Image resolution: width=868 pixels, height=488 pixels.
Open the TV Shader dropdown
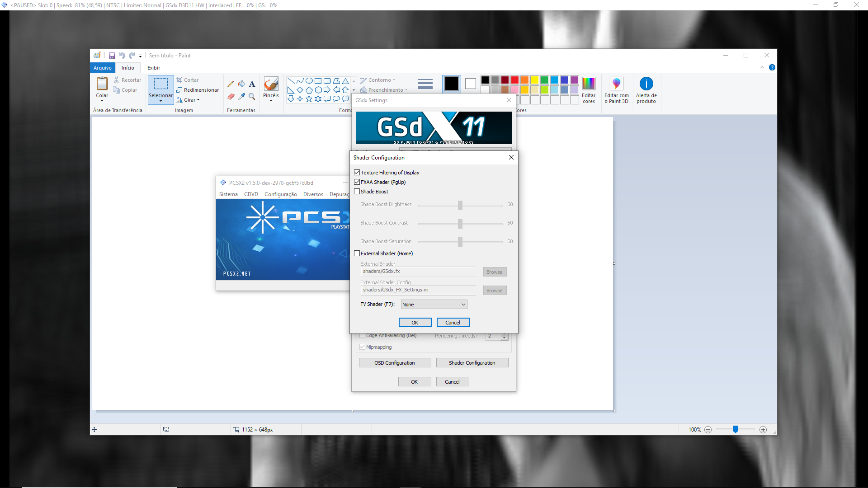point(433,304)
